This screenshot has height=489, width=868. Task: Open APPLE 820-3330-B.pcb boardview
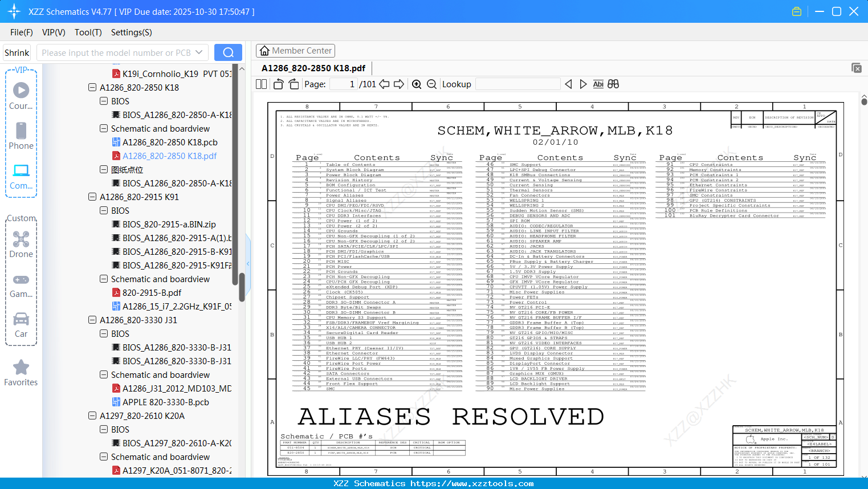tap(161, 402)
